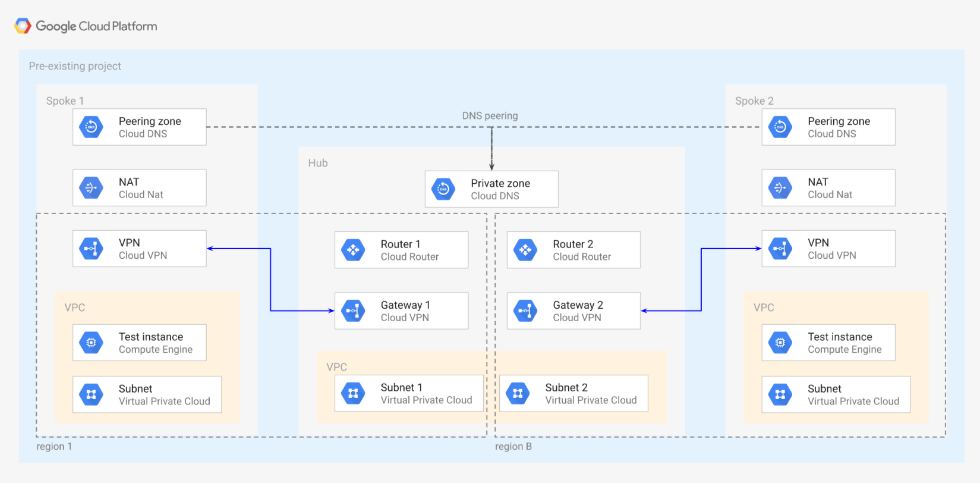Click 'VPN' text in Spoke 2
The image size is (980, 483).
click(818, 243)
